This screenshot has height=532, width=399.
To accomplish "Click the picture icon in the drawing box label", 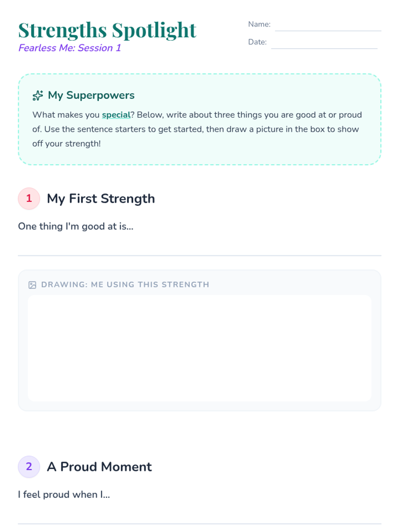I will pos(32,285).
